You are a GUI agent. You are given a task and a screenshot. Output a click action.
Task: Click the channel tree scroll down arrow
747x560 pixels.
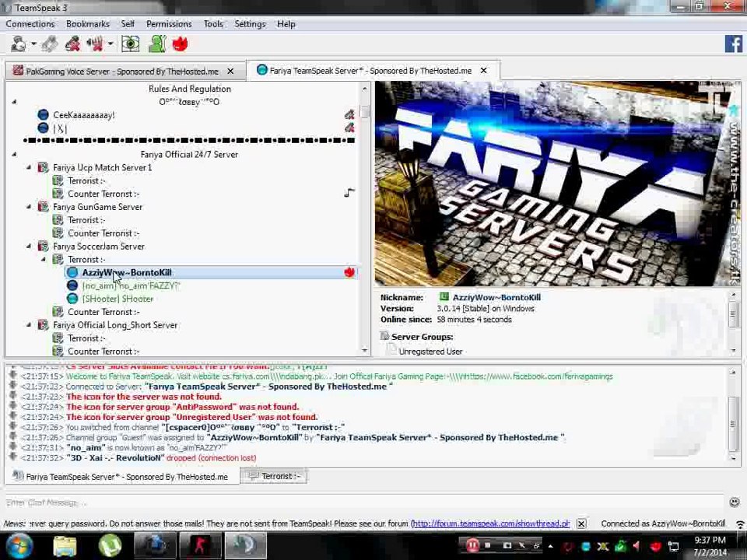(364, 351)
